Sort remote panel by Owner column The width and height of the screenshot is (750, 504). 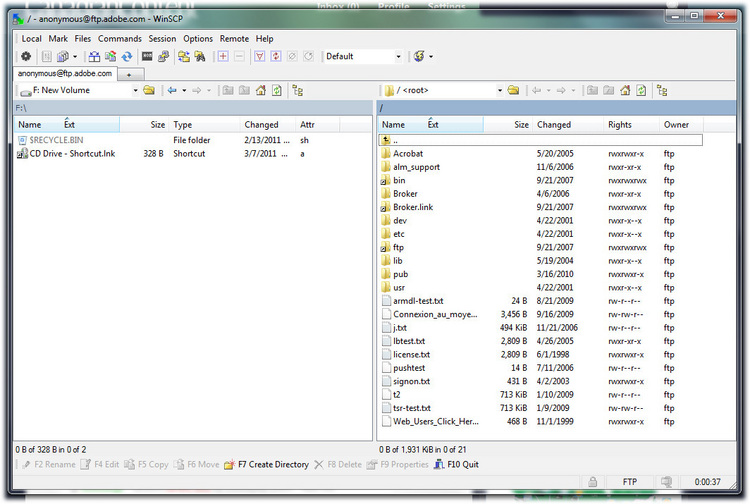(681, 125)
